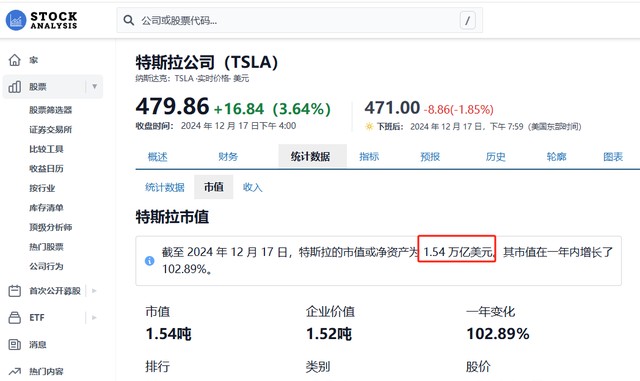Click the 股票 bar chart icon
Viewport: 640px width, 381px height.
click(x=15, y=87)
